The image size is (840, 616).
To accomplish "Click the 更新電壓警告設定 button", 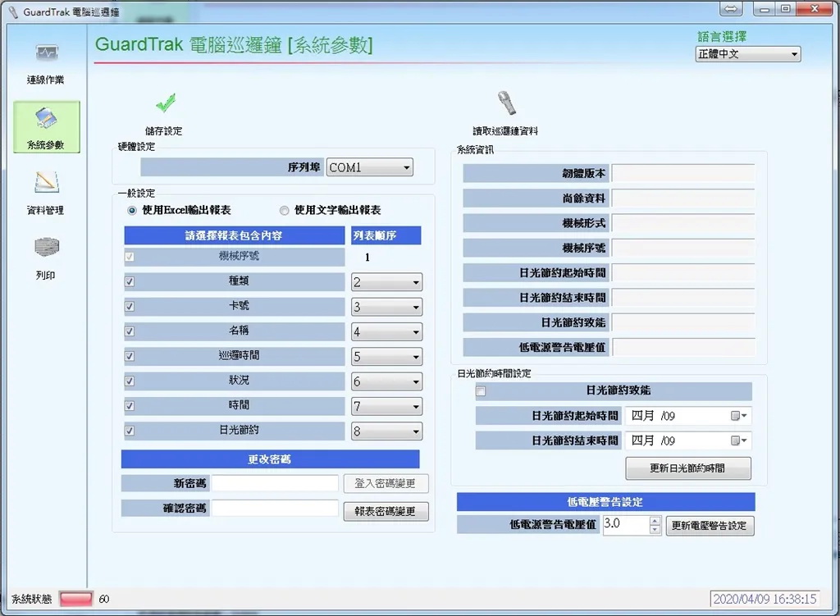I will click(710, 526).
